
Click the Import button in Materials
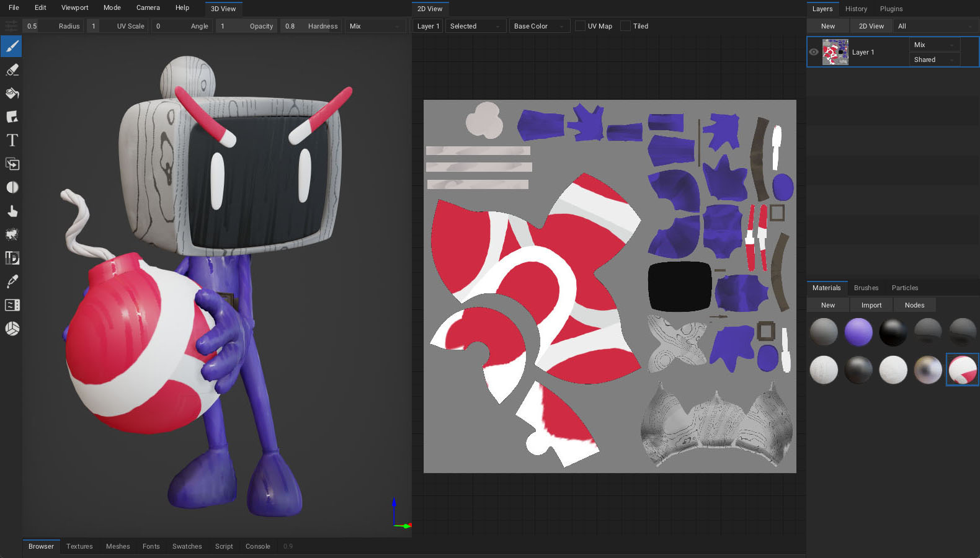pos(871,305)
